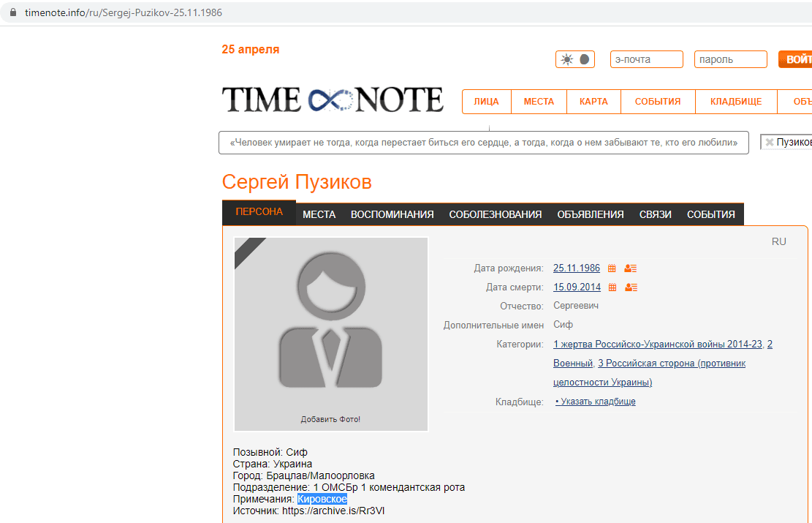The height and width of the screenshot is (523, 812).
Task: Open the СОБОЛЕЗНОВАНИЯ tab
Action: point(495,214)
